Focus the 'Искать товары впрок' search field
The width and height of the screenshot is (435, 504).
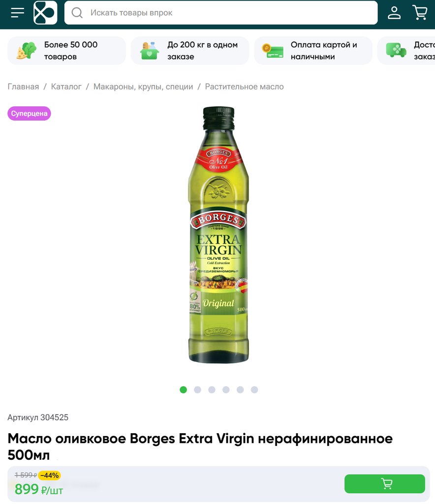click(221, 13)
